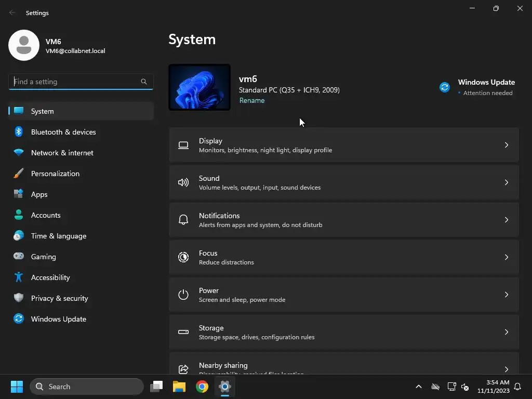The image size is (532, 399).
Task: Expand Notifications settings chevron
Action: (x=506, y=220)
